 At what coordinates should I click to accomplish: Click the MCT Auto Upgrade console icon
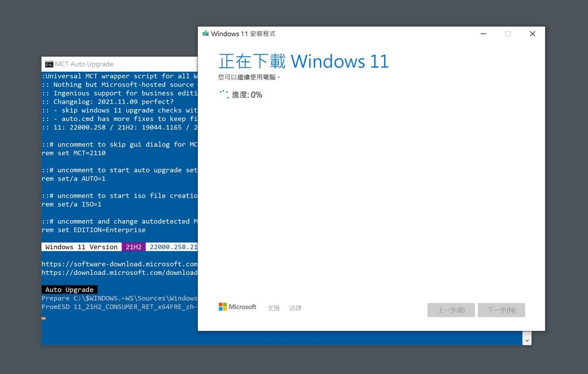49,64
